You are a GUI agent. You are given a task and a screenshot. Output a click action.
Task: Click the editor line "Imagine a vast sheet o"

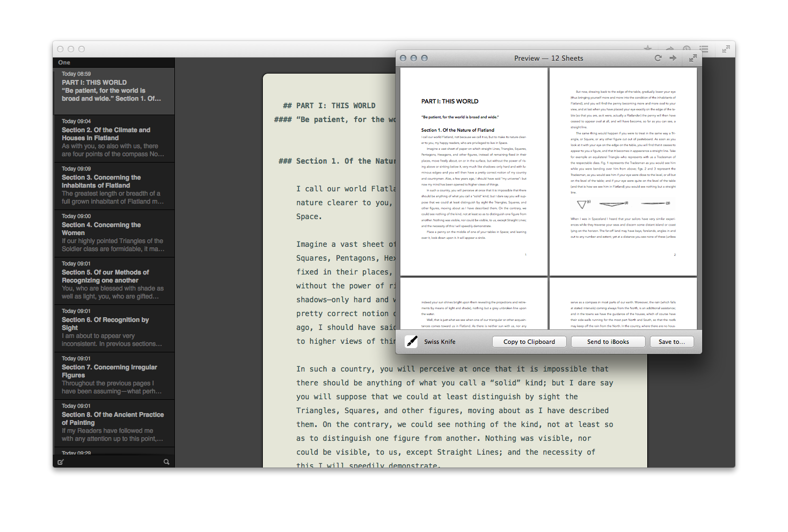(x=346, y=244)
